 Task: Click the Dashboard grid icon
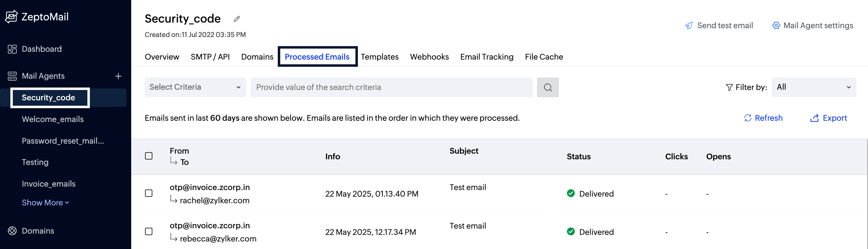coord(12,49)
